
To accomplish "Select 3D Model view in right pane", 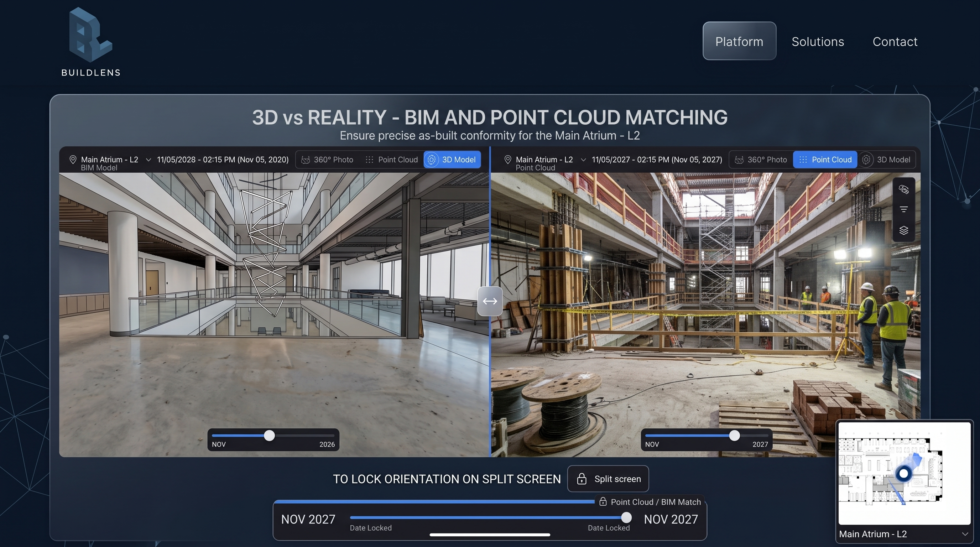I will [x=886, y=160].
